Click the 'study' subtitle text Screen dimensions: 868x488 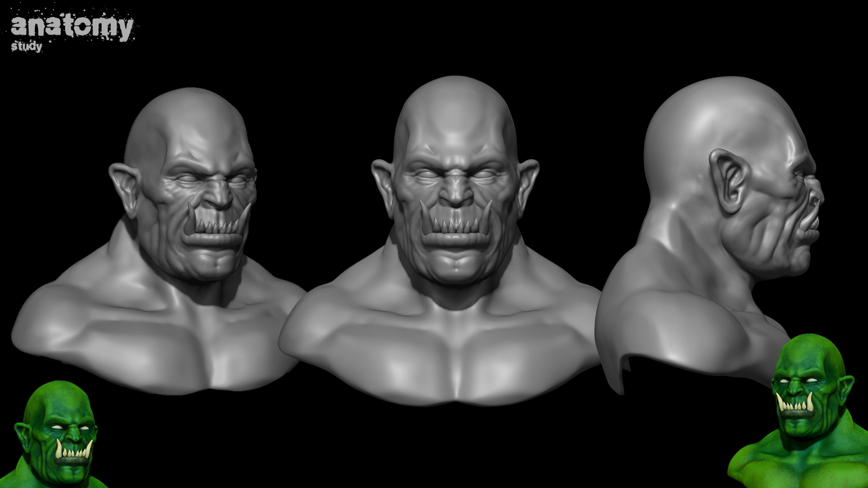click(27, 46)
